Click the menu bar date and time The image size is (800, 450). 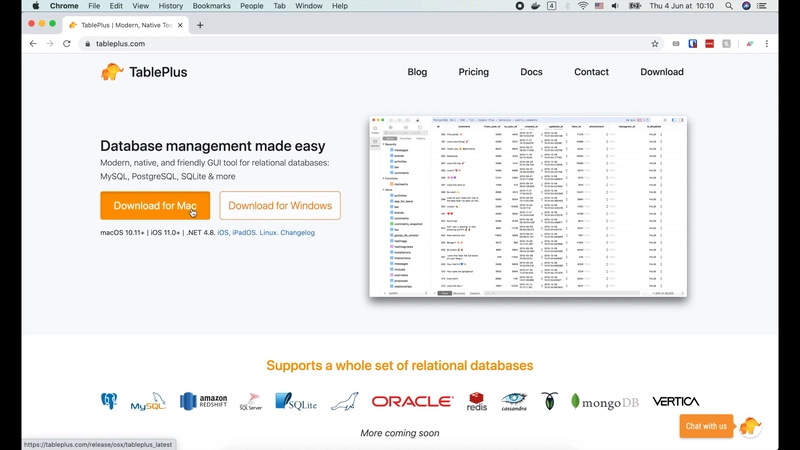(682, 6)
